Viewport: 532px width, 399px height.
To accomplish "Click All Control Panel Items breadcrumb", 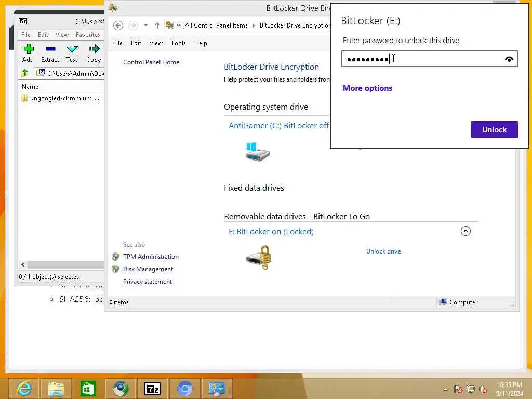I will click(216, 25).
